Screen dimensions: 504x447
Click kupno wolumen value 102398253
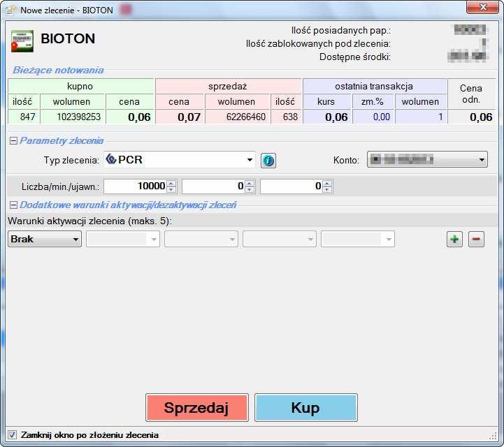point(78,117)
